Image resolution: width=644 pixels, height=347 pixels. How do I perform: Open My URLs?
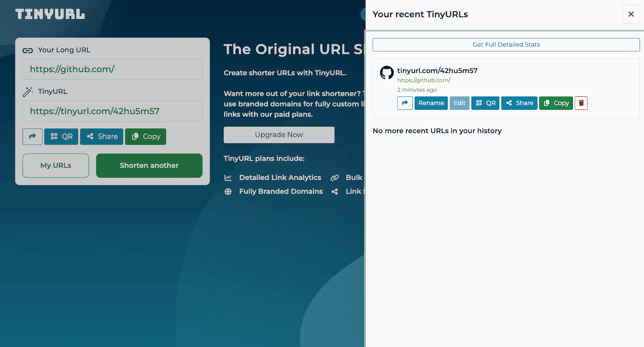click(56, 165)
